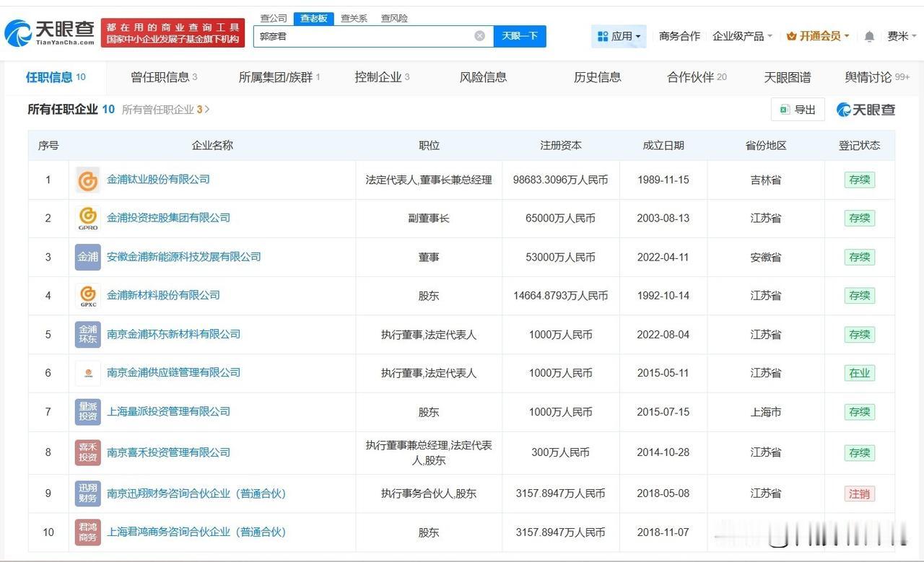Open 南京金浦环东新材料有限公司 link

click(x=173, y=334)
